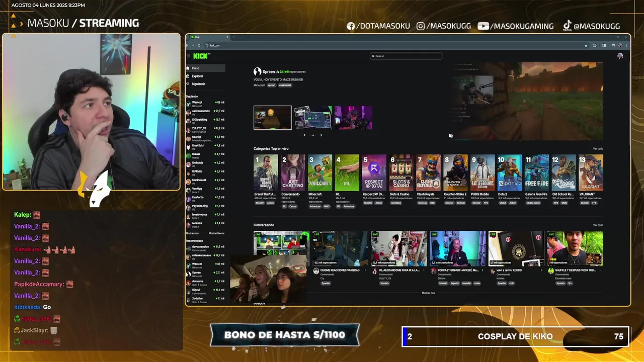Image resolution: width=644 pixels, height=362 pixels.
Task: Close the Kick browser tab
Action: pos(227,37)
